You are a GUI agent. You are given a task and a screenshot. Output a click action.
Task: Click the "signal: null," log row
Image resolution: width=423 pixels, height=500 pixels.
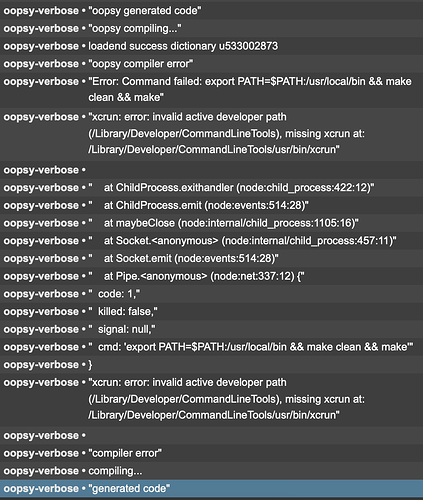tap(211, 329)
